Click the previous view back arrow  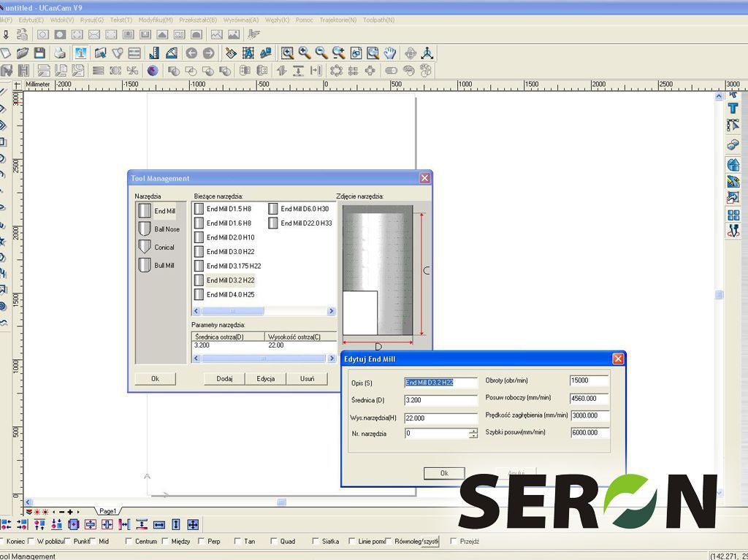tap(192, 53)
